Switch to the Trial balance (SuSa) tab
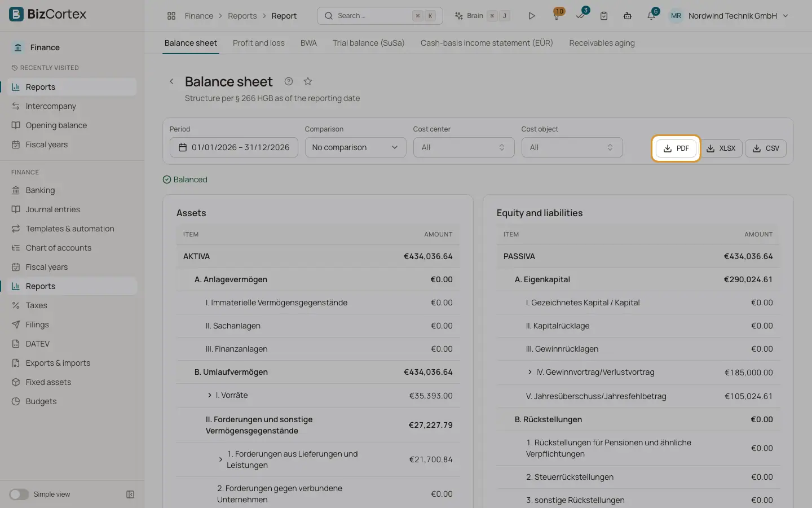 pyautogui.click(x=369, y=43)
